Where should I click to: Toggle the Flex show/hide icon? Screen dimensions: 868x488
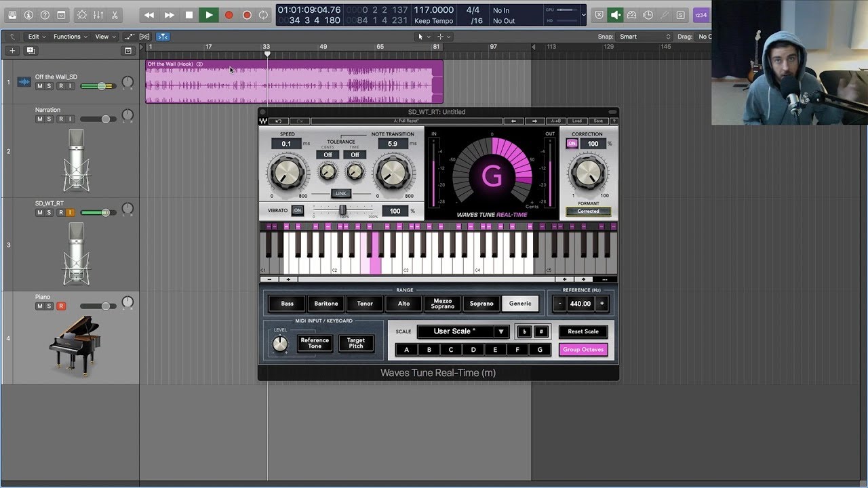(x=144, y=37)
